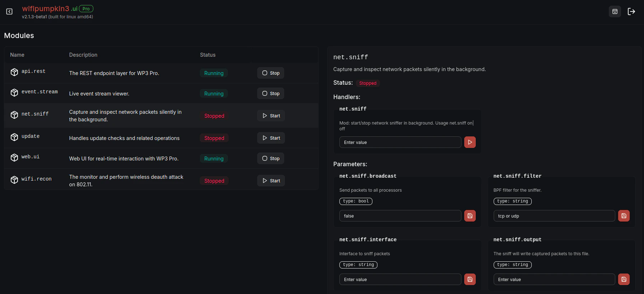This screenshot has height=294, width=644.
Task: Click the 'type: string' tag under net.sniff.filter
Action: tap(513, 201)
